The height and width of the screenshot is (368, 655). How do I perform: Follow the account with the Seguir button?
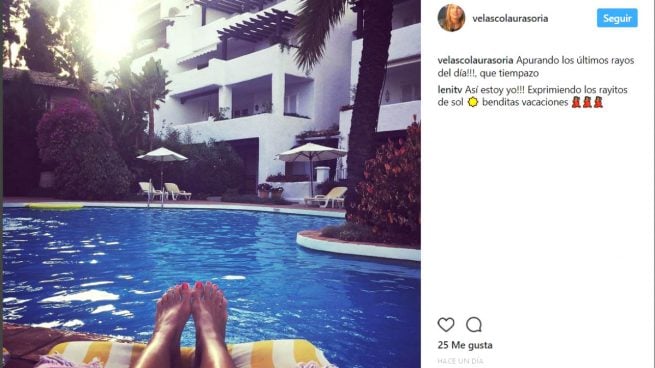(x=617, y=18)
